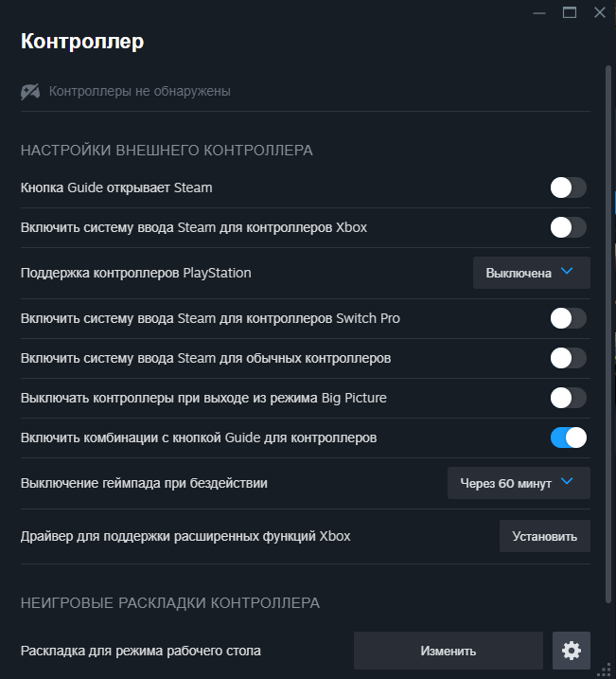Minimize the controller settings window
Image resolution: width=616 pixels, height=679 pixels.
pyautogui.click(x=538, y=13)
